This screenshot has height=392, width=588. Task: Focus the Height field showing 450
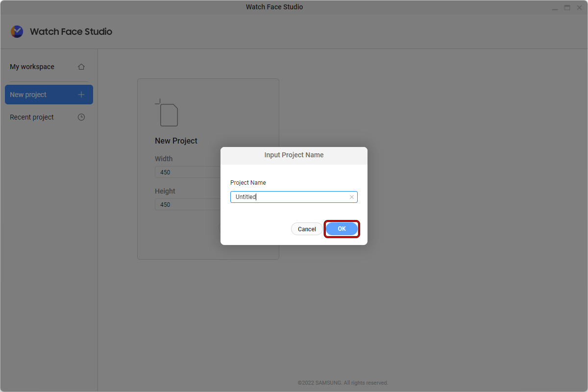coord(189,204)
